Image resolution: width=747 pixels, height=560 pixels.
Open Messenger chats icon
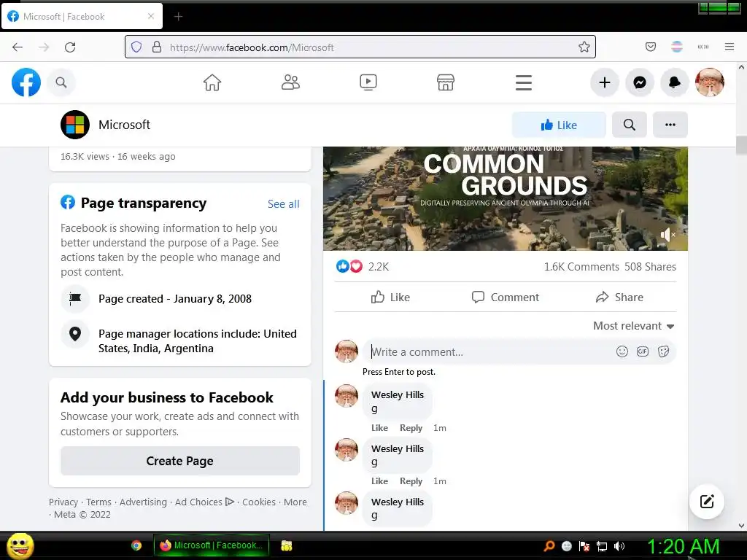pos(640,82)
